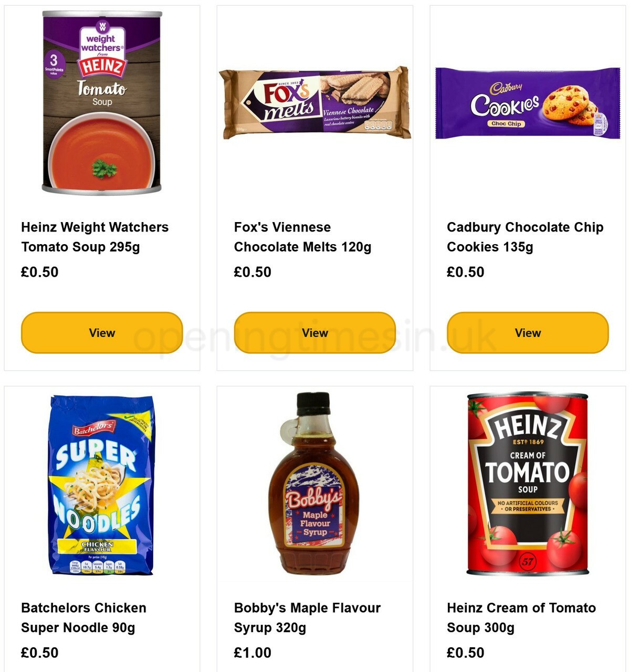Viewport: 630px width, 672px height.
Task: Click the View button for Cadbury Chocolate Chip Cookies
Action: (527, 332)
